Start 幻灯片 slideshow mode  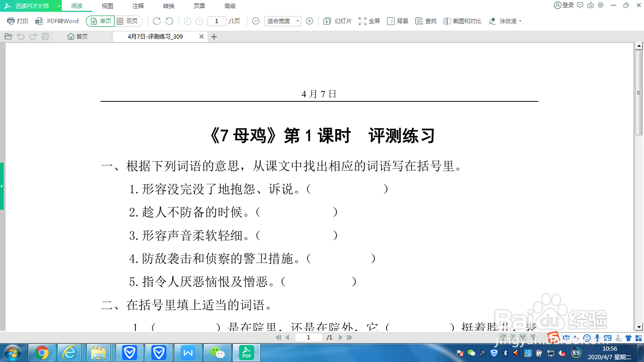coord(337,21)
